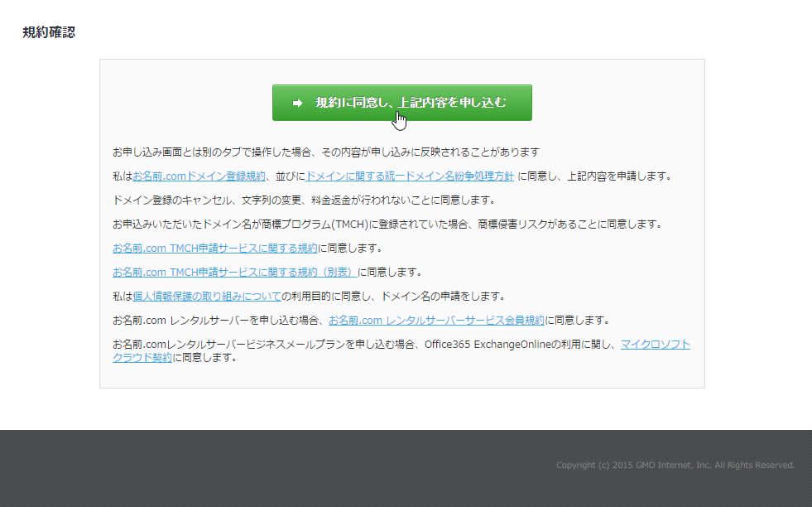Image resolution: width=812 pixels, height=507 pixels.
Task: Click the text about 別のタブで操作した場合
Action: pyautogui.click(x=326, y=152)
